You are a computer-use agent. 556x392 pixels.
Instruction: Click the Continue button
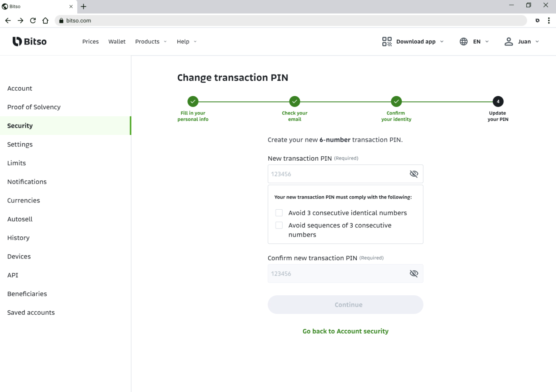click(x=346, y=305)
